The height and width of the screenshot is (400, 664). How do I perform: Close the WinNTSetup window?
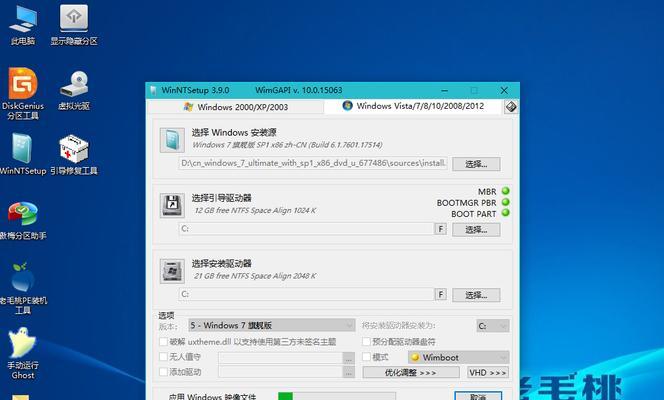click(504, 91)
